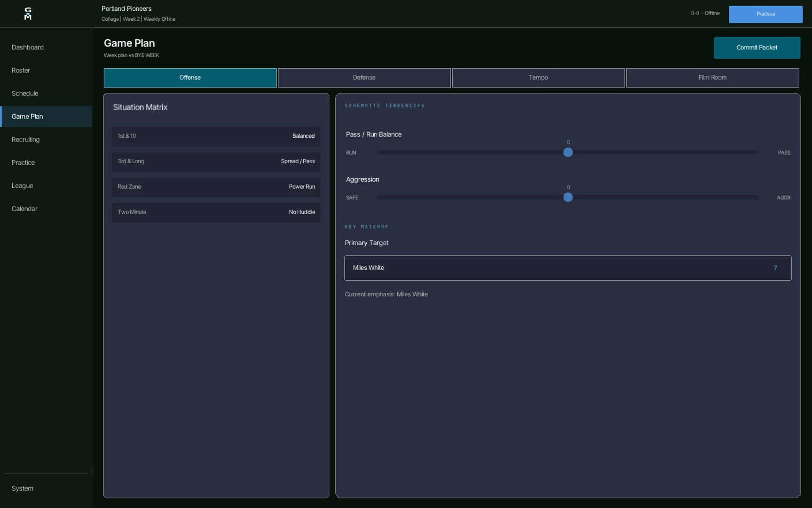Image resolution: width=812 pixels, height=508 pixels.
Task: Switch to the Defense tab
Action: (364, 78)
